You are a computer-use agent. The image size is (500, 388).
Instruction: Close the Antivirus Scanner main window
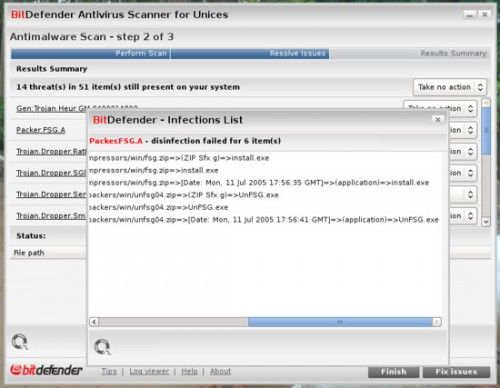click(485, 15)
